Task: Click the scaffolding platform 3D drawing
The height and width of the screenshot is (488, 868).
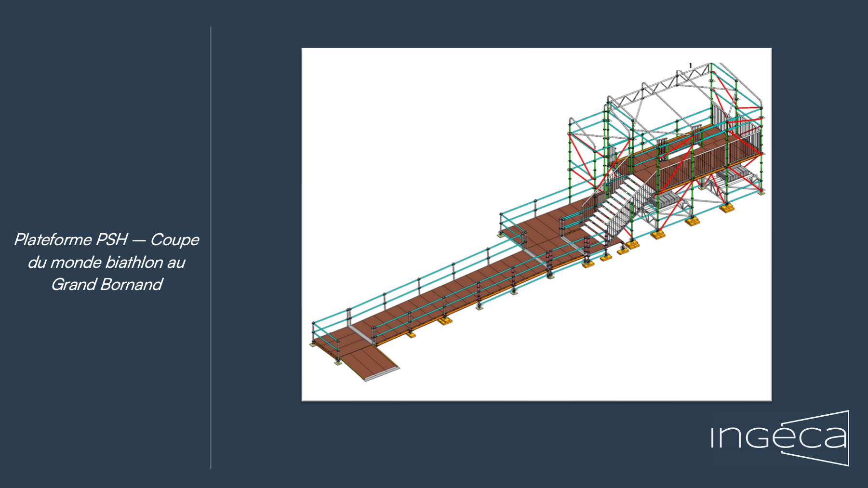Action: pyautogui.click(x=536, y=224)
